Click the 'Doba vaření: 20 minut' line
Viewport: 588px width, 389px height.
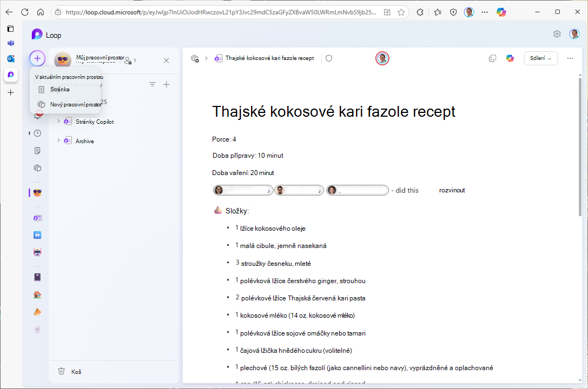click(x=243, y=173)
